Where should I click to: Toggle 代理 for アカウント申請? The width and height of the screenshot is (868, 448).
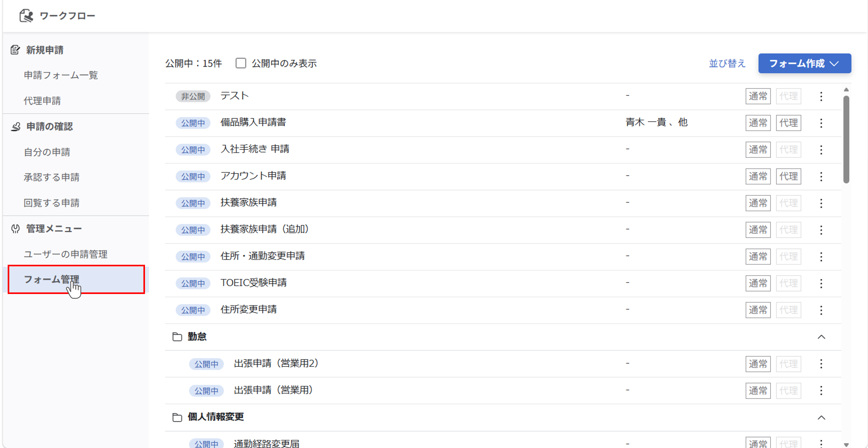click(788, 176)
